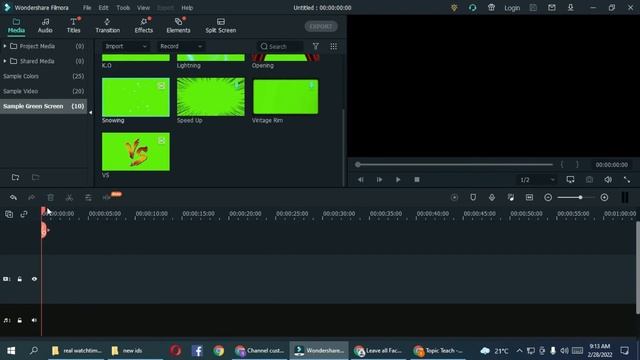640x360 pixels.
Task: Open the Split Screen tab
Action: [220, 25]
